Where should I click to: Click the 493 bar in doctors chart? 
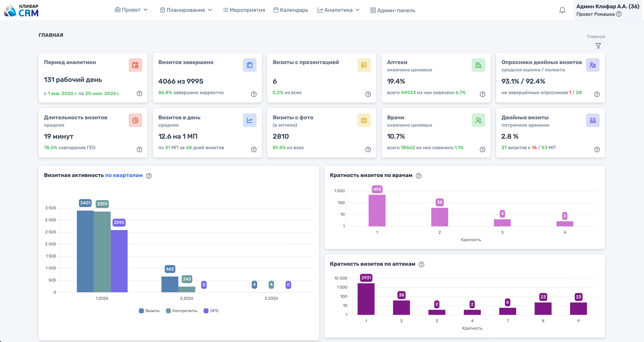point(377,211)
